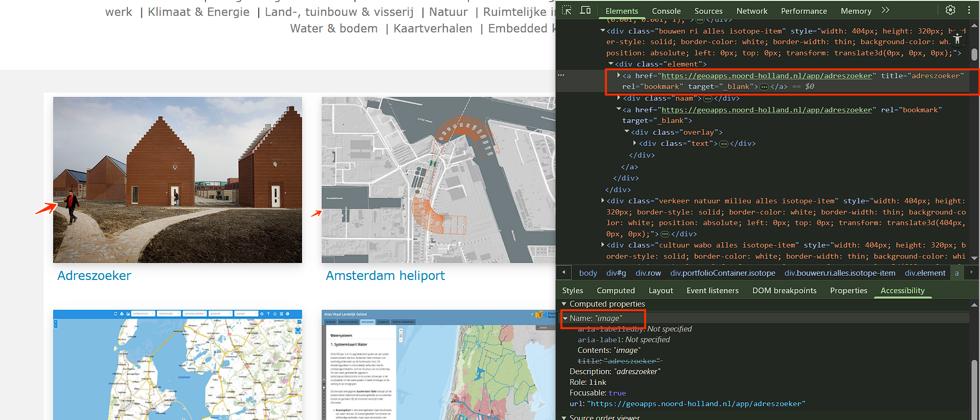This screenshot has height=420, width=980.
Task: Show more DevTools tabs chevron
Action: pos(885,10)
